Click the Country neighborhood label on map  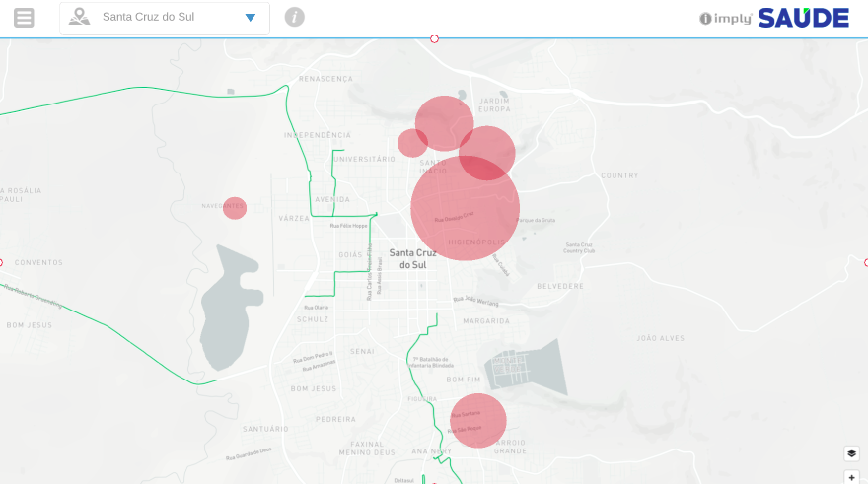coord(619,175)
